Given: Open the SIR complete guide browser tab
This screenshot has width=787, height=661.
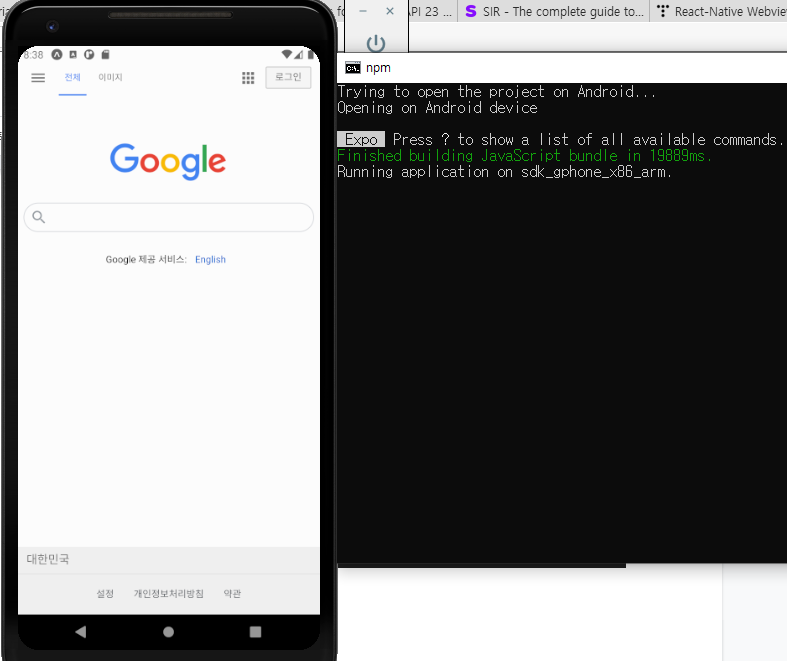Looking at the screenshot, I should [x=554, y=11].
